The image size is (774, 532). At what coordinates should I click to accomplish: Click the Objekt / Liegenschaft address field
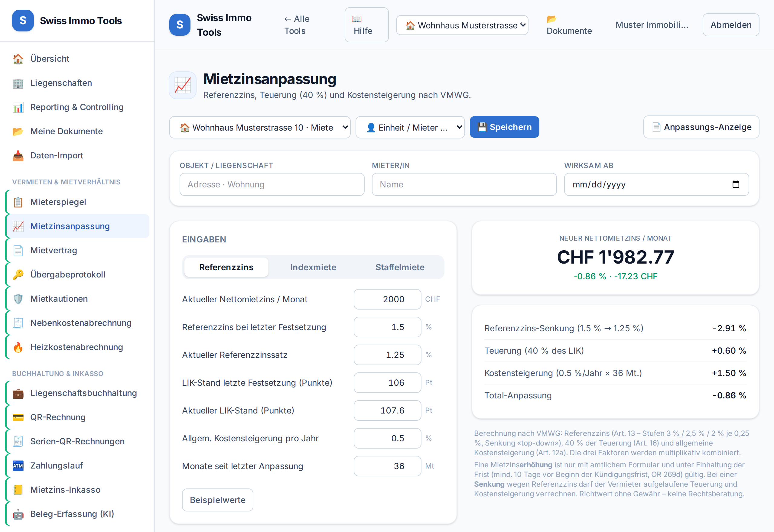point(272,184)
